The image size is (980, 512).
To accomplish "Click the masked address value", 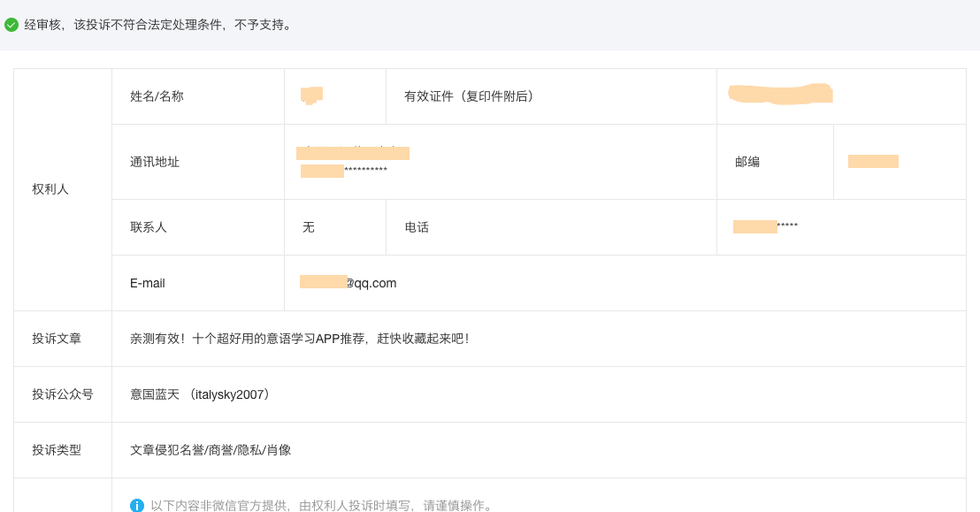I will (353, 162).
